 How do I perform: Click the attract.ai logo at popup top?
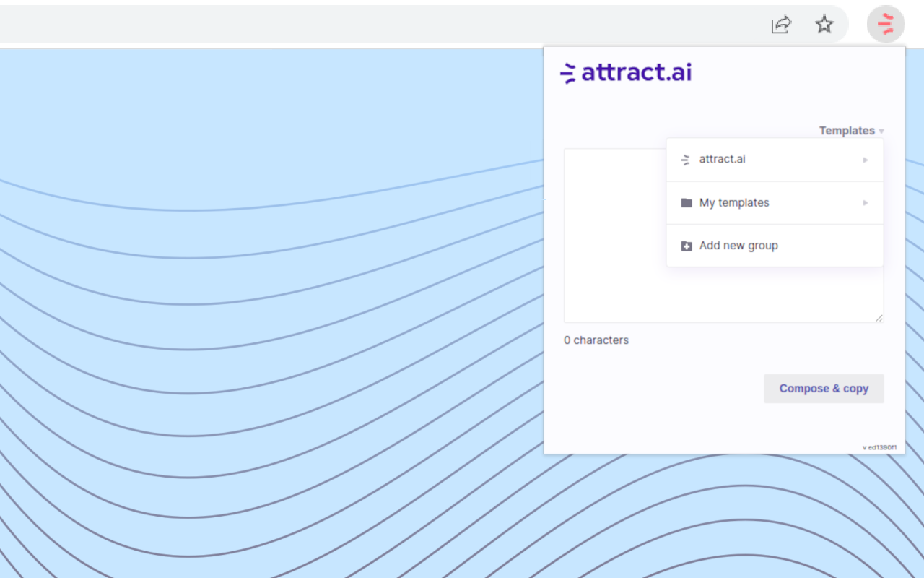625,72
